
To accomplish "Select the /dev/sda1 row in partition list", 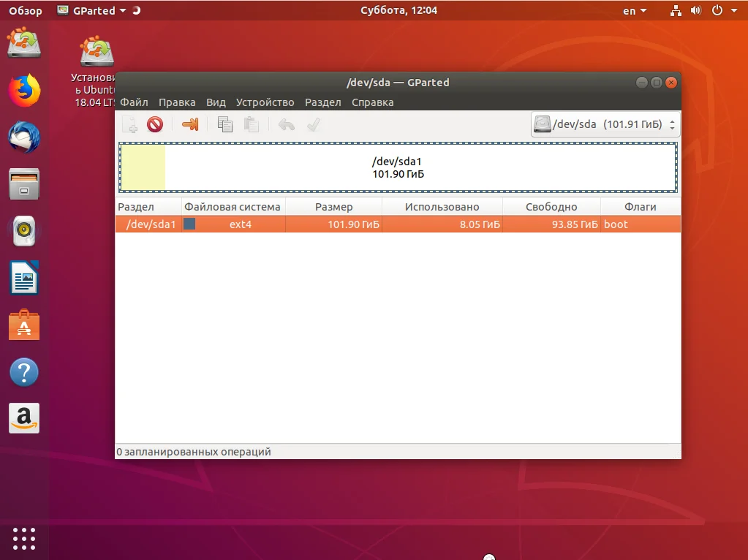I will pos(398,224).
